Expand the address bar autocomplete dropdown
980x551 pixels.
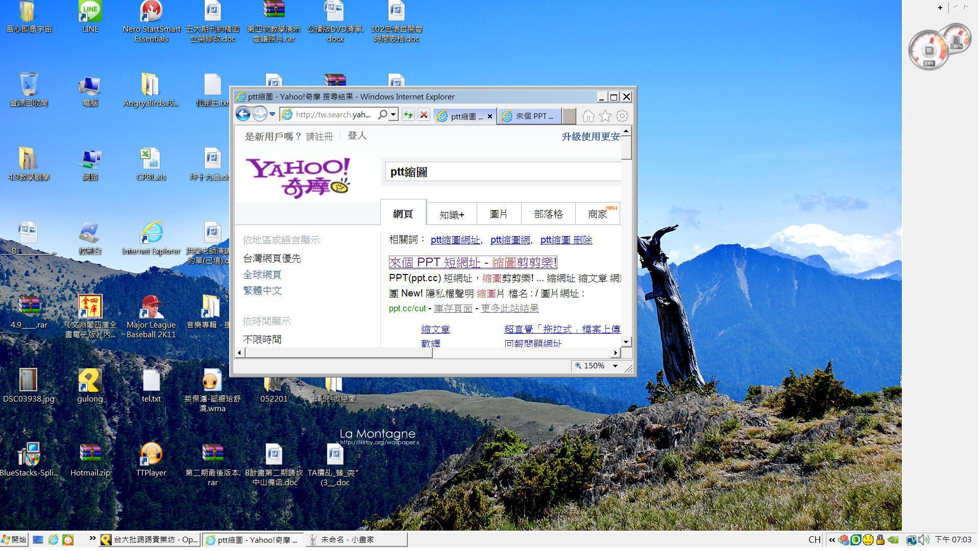pyautogui.click(x=393, y=115)
